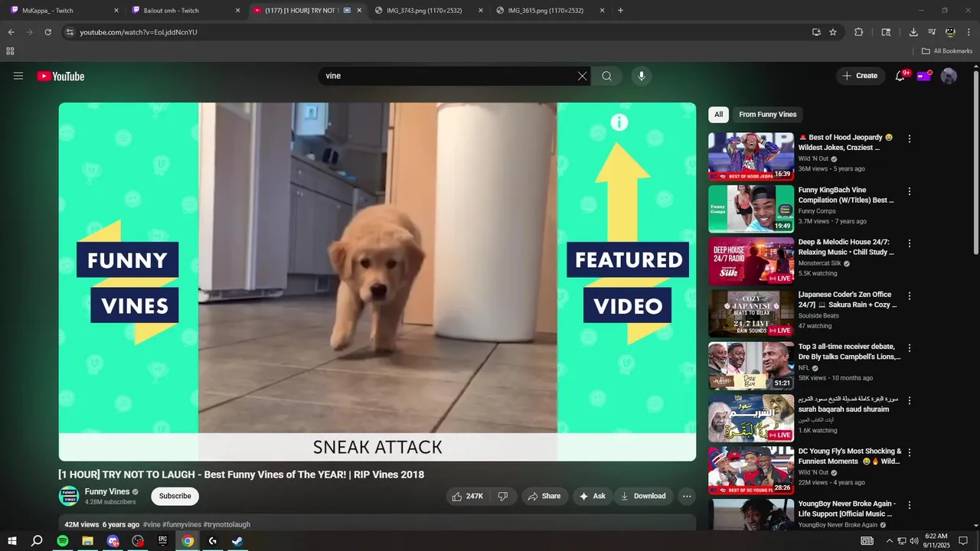Open options for Best of Hood Jeopardy
Screen dimensions: 980x551
pyautogui.click(x=910, y=139)
